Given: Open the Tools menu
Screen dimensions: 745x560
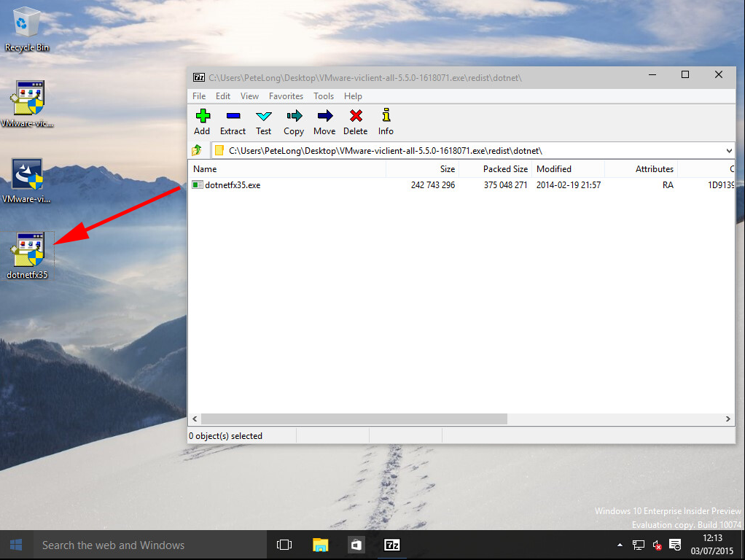Looking at the screenshot, I should (x=324, y=96).
